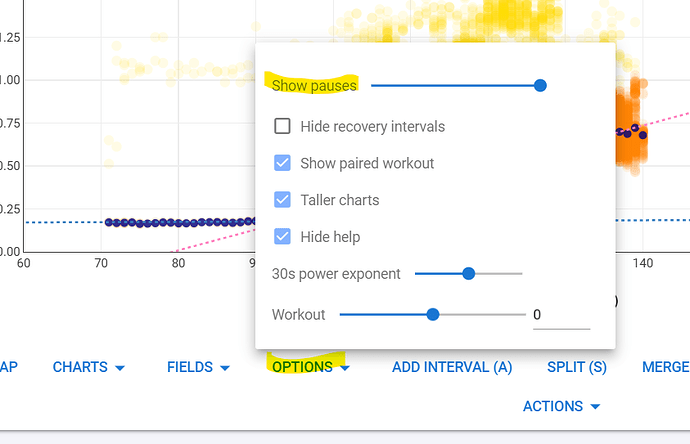Click the 30s power exponent slider knob

click(x=469, y=273)
